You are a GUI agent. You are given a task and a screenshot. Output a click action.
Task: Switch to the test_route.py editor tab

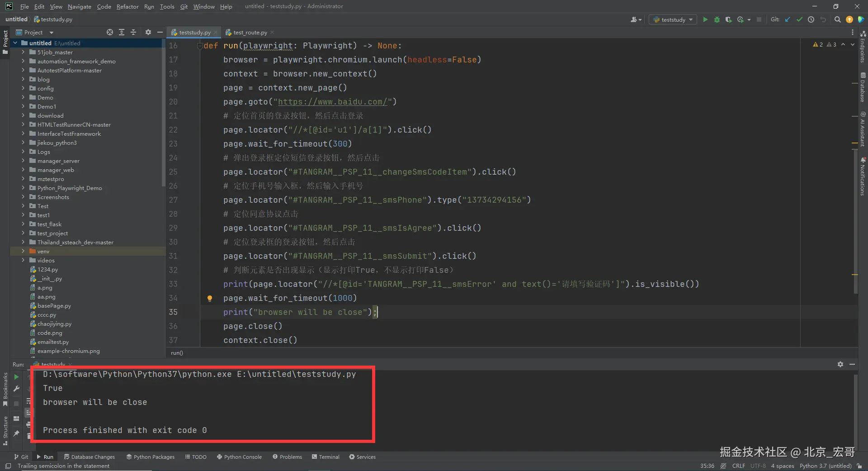(x=250, y=32)
